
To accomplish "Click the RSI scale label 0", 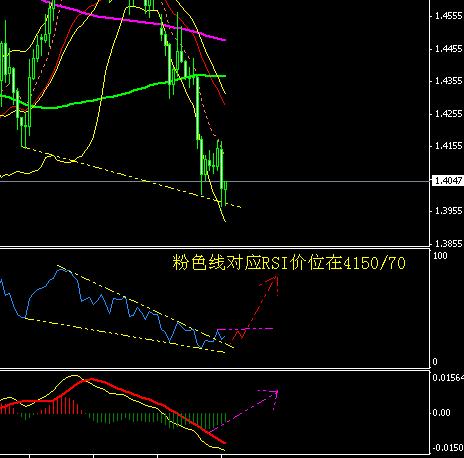I will coord(435,362).
